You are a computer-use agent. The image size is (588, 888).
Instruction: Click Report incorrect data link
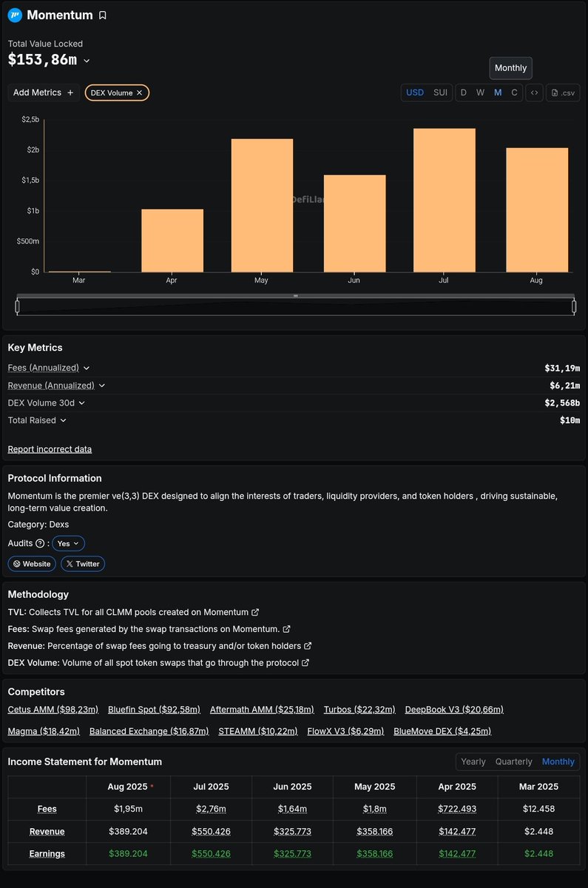[50, 449]
